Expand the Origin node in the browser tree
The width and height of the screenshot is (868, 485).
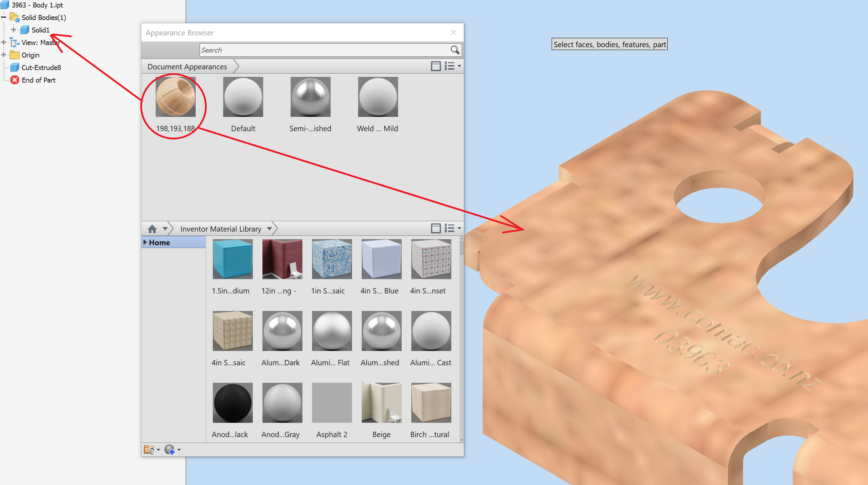coord(4,55)
